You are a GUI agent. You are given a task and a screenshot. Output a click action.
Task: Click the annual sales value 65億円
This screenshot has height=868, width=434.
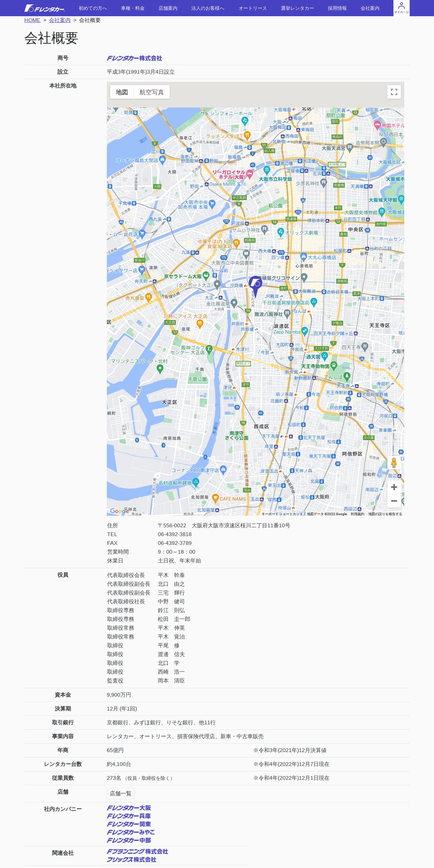tap(115, 750)
